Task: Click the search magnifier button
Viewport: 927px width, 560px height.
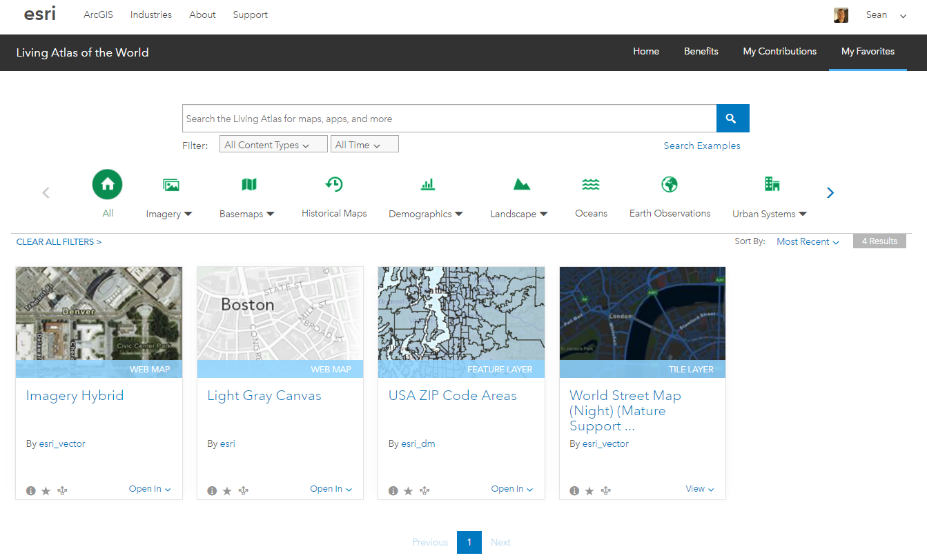Action: [x=732, y=119]
